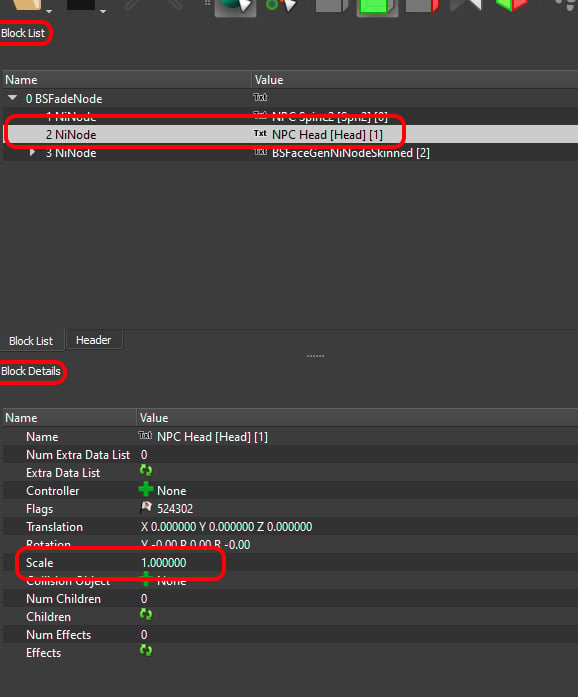Click the value NPC Head [Head] [1] in Block List
The height and width of the screenshot is (697, 578).
pyautogui.click(x=327, y=135)
